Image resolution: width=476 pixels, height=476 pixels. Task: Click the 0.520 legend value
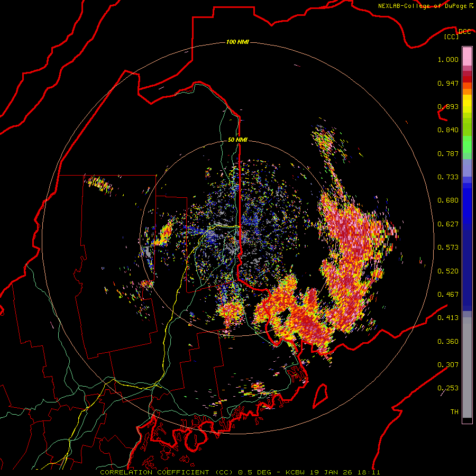(x=448, y=271)
